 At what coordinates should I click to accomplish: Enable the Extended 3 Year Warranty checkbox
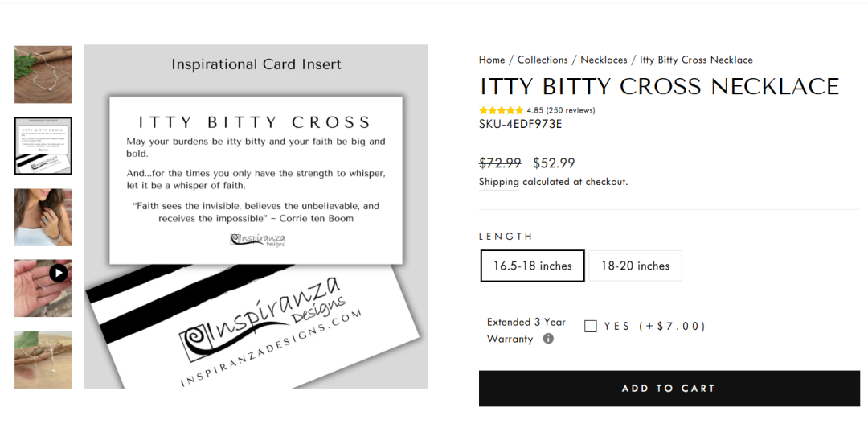point(591,326)
